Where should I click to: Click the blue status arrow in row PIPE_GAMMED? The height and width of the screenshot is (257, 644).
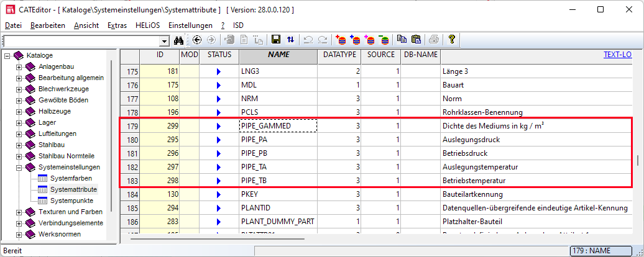(x=219, y=126)
